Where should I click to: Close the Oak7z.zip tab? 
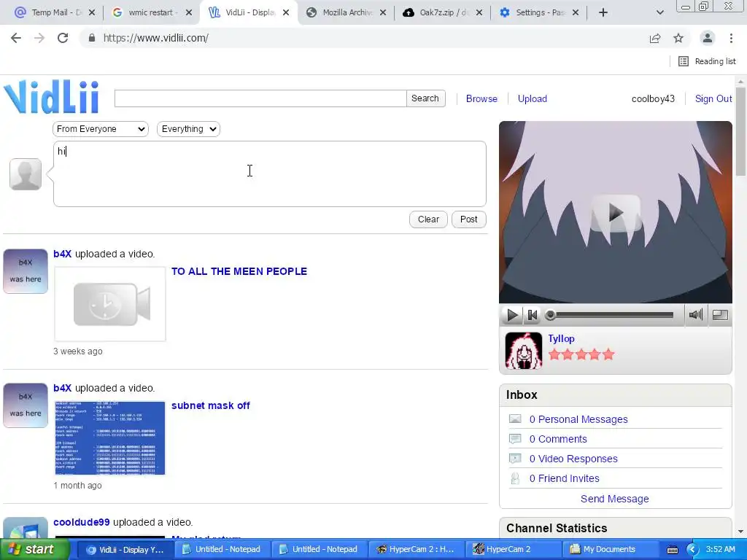[479, 13]
